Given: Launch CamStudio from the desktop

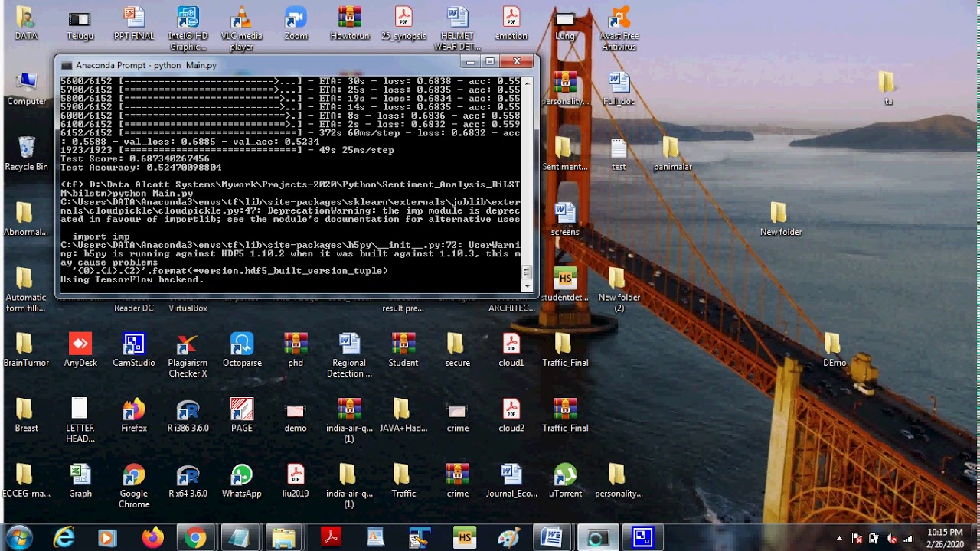Looking at the screenshot, I should 134,350.
